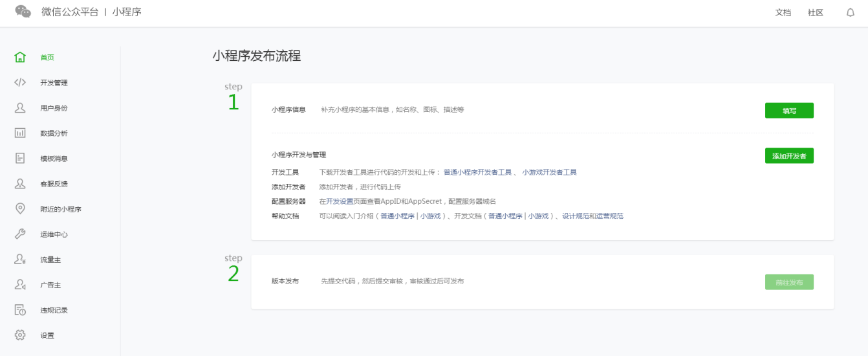
Task: Click the 版本发布 label
Action: point(285,282)
